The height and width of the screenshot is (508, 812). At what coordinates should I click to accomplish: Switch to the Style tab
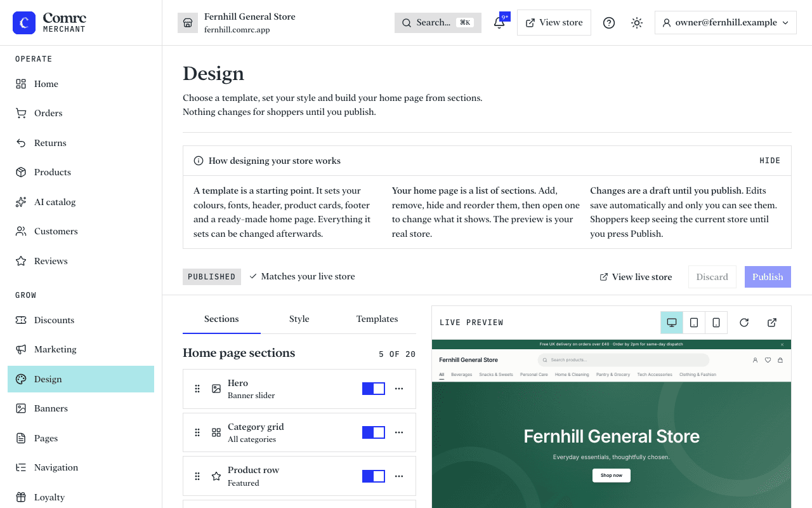click(299, 319)
